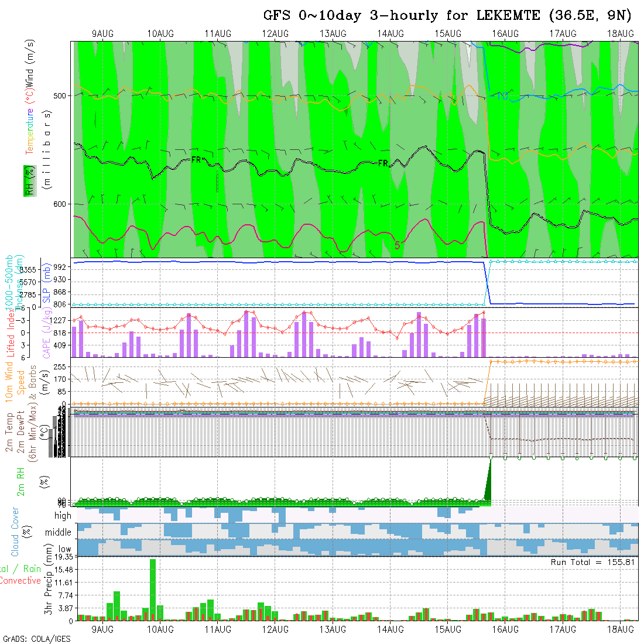The height and width of the screenshot is (644, 644).
Task: Click the CAPE (J/kg) axis title
Action: 47,334
